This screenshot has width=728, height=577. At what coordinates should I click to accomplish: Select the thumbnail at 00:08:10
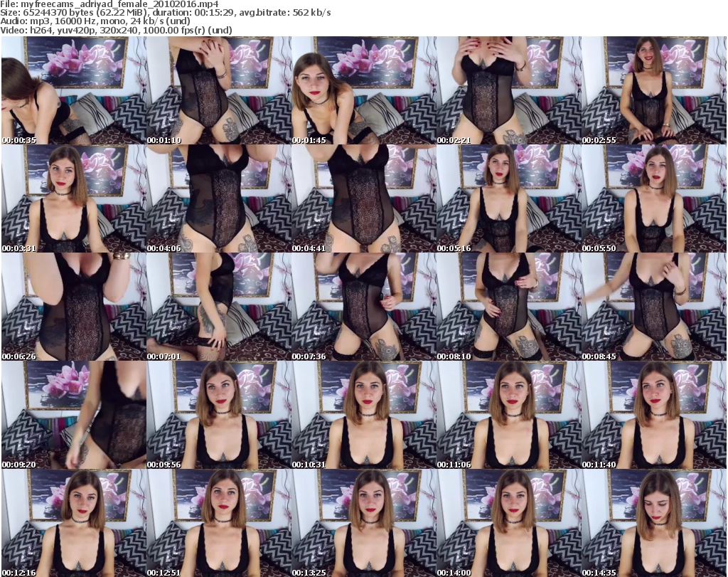[x=508, y=307]
